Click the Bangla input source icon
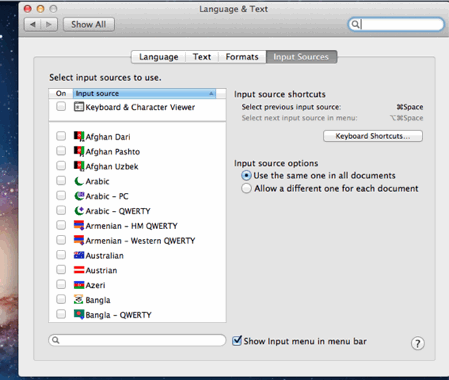This screenshot has height=380, width=449. tap(79, 300)
